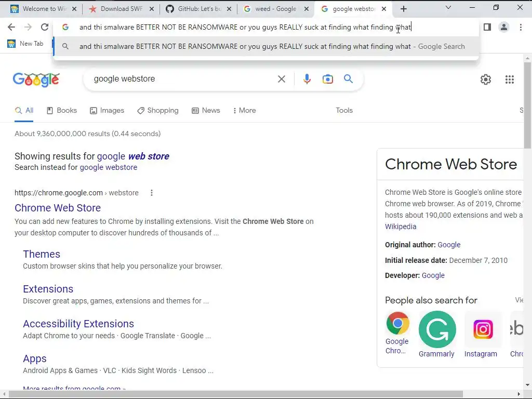
Task: Close the google webstore tab
Action: (384, 9)
